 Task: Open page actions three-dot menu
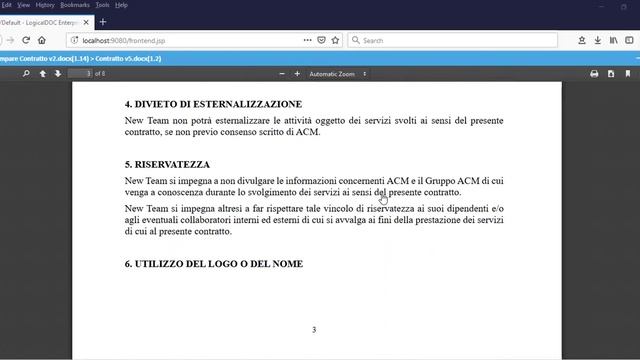[x=307, y=40]
